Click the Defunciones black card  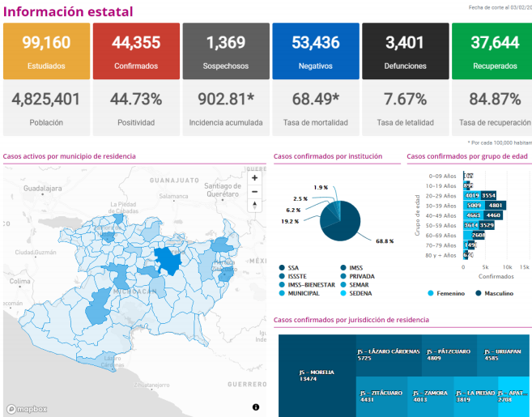tap(406, 51)
